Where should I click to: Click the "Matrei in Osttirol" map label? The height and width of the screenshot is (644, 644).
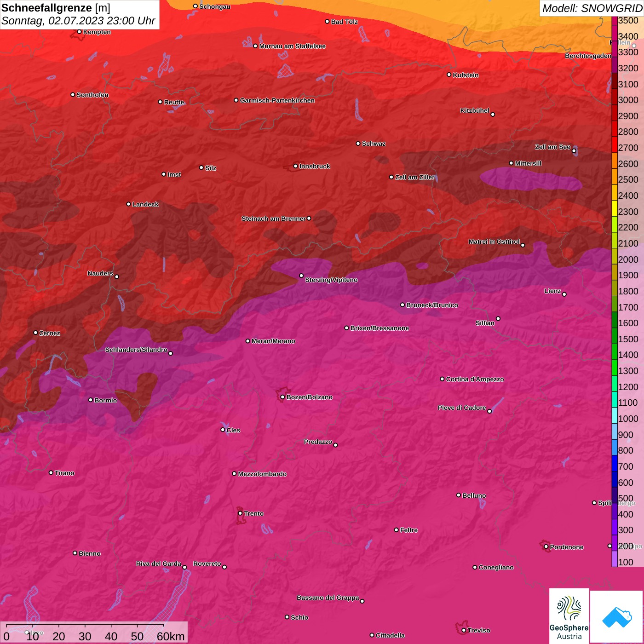pos(494,241)
